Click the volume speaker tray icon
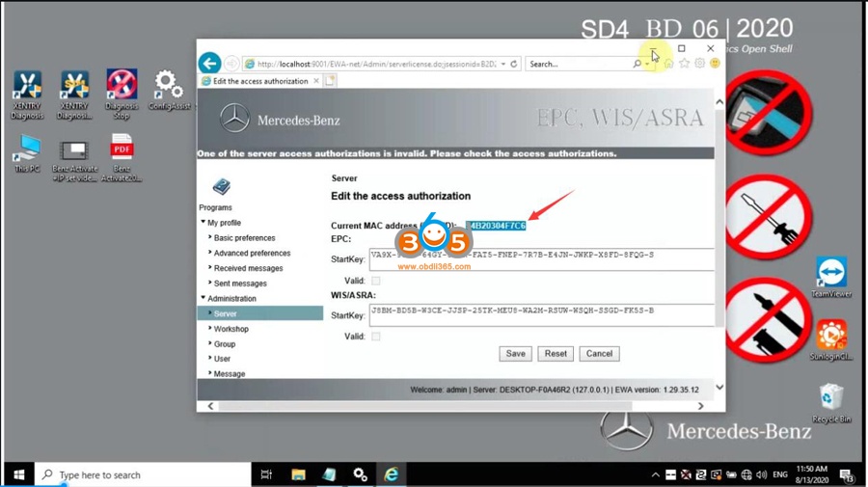Screen dimensions: 868x487 (x=762, y=474)
